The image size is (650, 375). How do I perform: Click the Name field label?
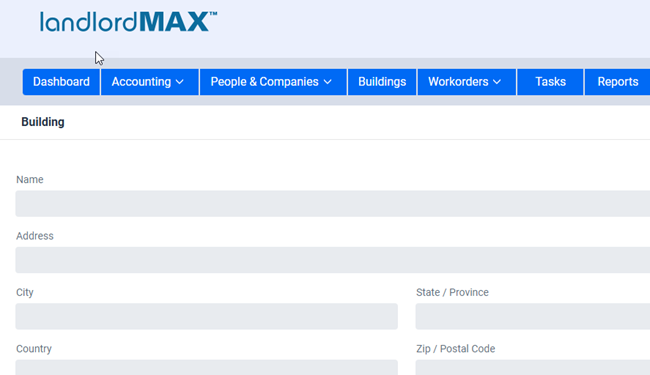[x=29, y=179]
